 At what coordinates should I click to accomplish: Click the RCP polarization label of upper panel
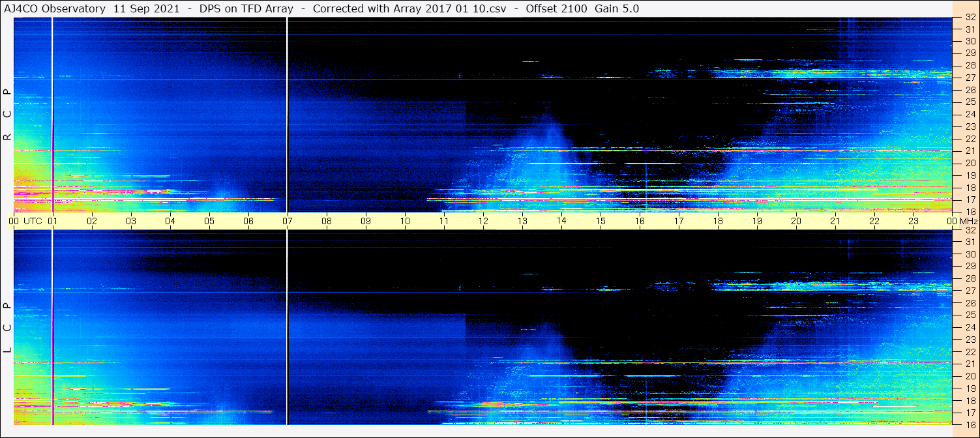[x=7, y=115]
